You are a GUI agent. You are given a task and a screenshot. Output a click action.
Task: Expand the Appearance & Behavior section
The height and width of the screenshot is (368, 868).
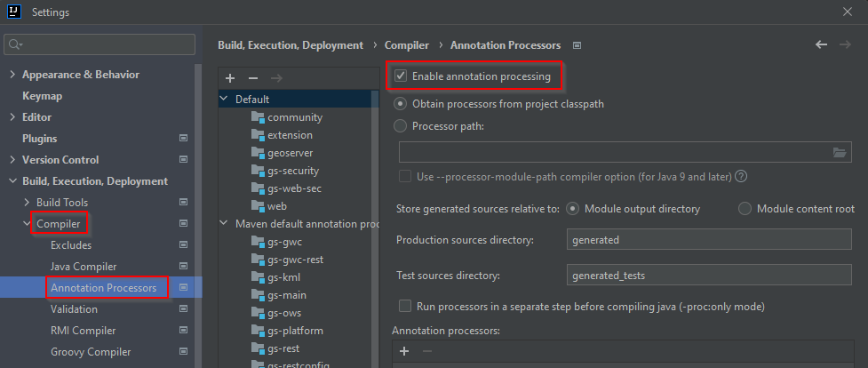12,75
